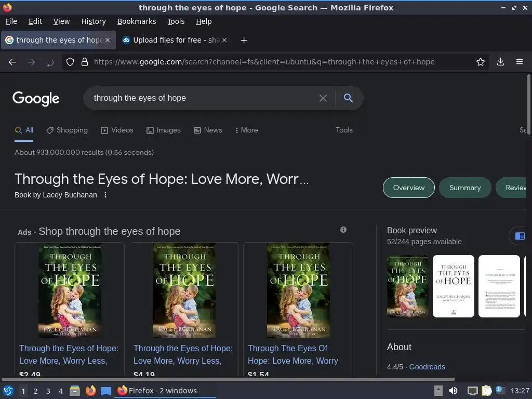Click the third ad book cover above the $1.54 price
532x399 pixels.
click(x=299, y=290)
